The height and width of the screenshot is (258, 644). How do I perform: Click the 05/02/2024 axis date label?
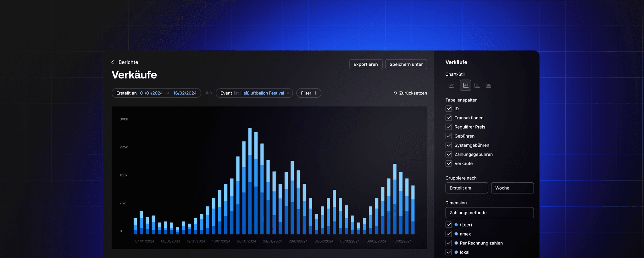[350, 241]
